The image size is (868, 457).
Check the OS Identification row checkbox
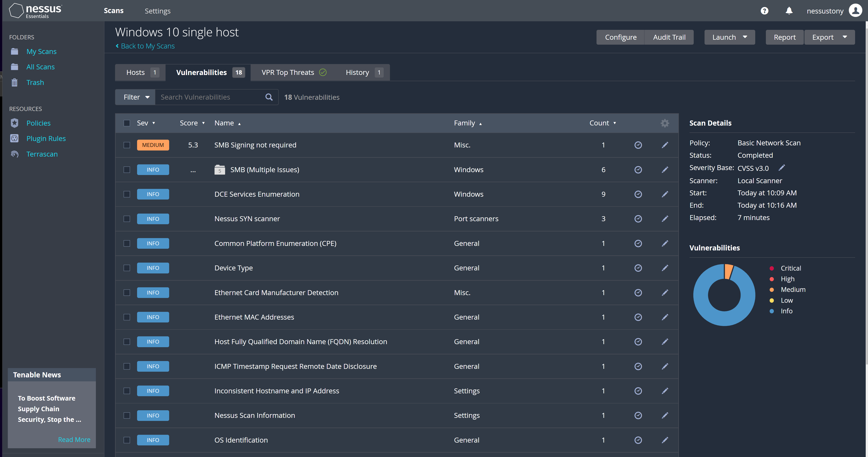pos(127,440)
